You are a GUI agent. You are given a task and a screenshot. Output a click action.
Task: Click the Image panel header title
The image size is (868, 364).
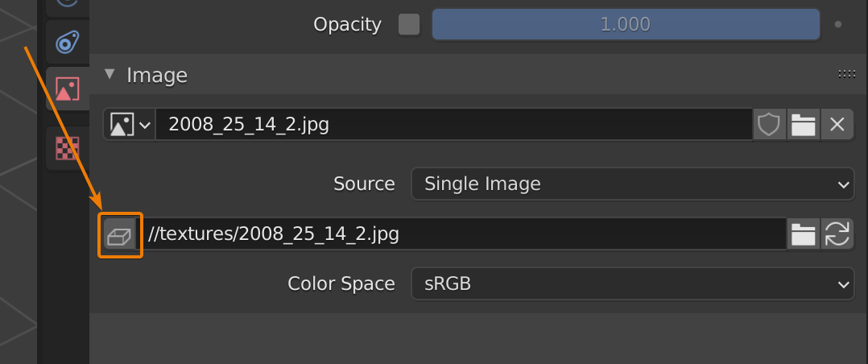pos(157,76)
